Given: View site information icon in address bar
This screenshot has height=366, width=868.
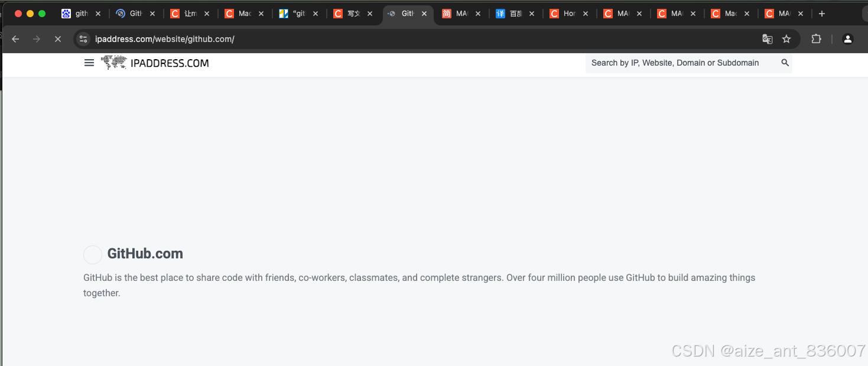Looking at the screenshot, I should 83,39.
